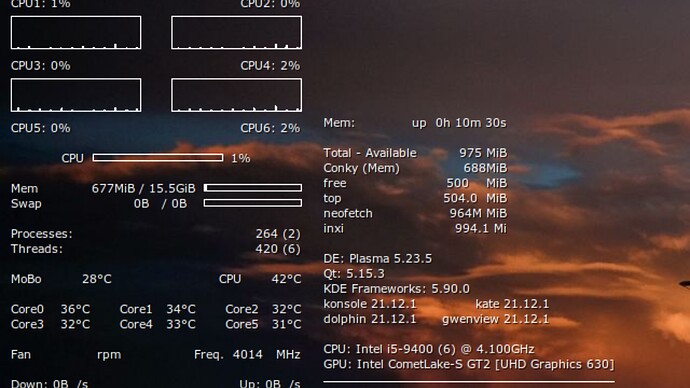690x388 pixels.
Task: Click the 'konsole 21.12.1' text
Action: [370, 304]
